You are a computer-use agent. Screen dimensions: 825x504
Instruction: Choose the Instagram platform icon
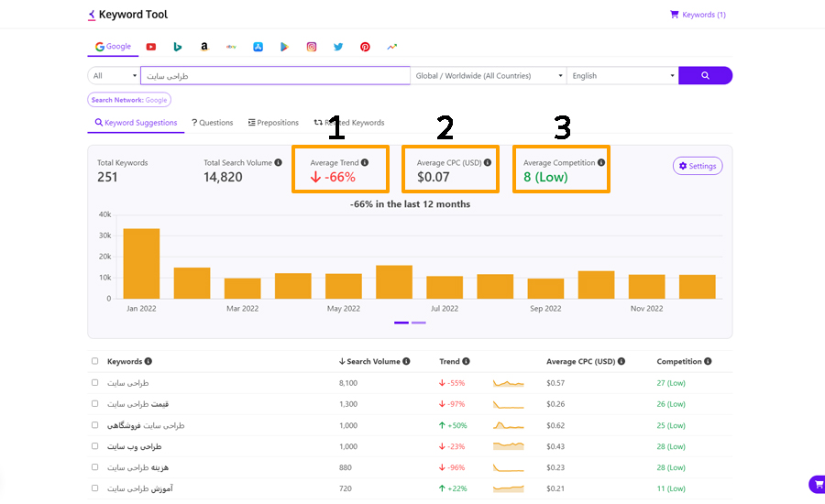(312, 47)
